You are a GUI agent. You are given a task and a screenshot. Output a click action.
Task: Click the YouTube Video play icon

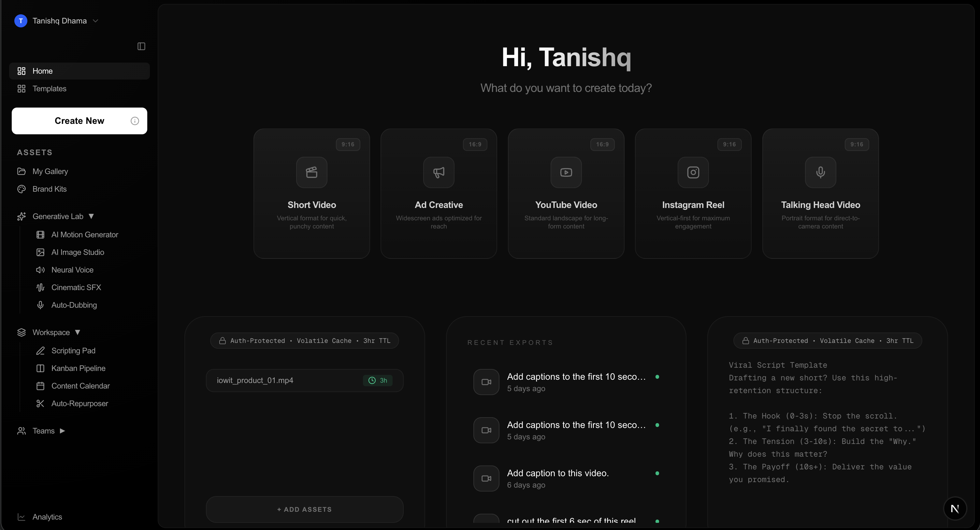(566, 172)
